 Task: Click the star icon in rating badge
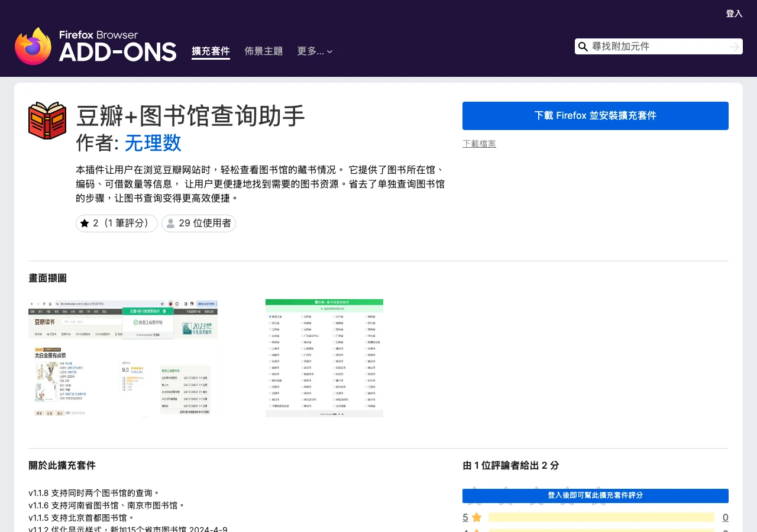click(x=85, y=223)
